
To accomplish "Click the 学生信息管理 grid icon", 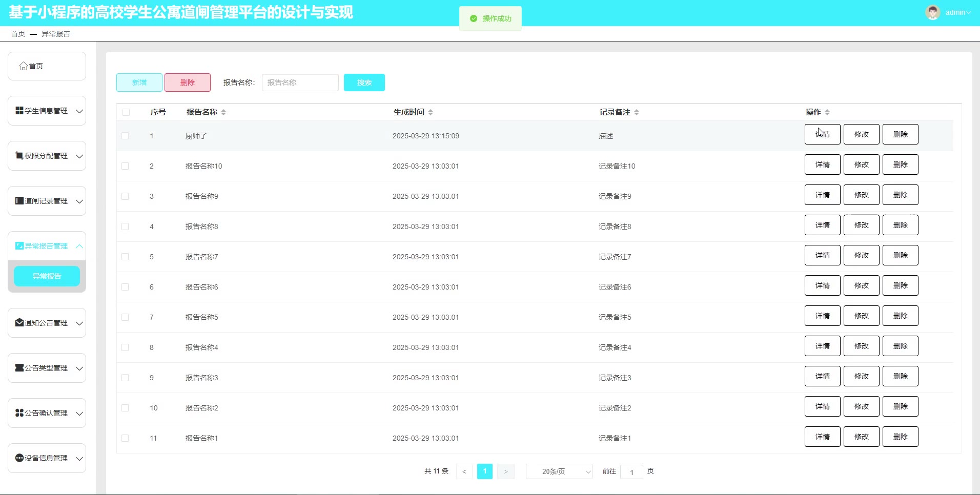I will point(19,111).
